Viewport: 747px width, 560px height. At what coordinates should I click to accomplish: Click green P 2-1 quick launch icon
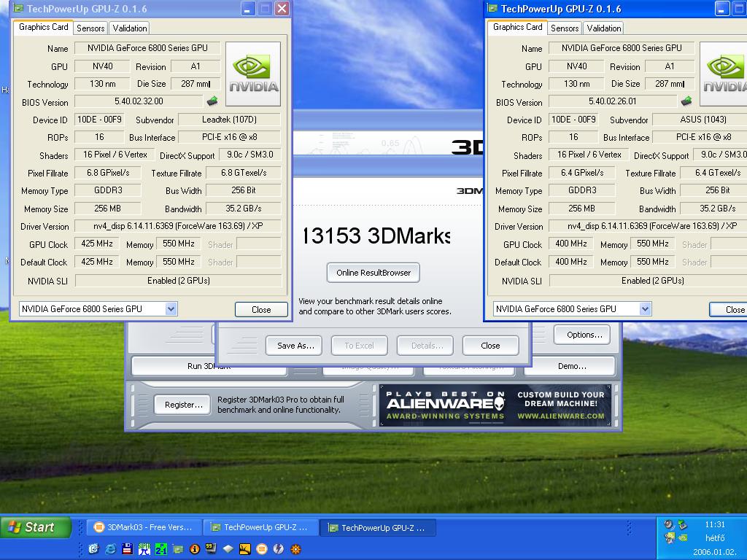161,549
